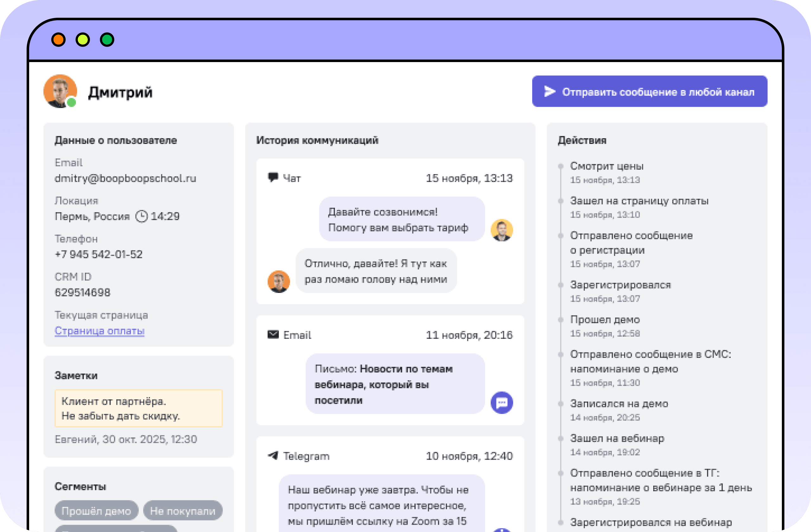Click the send-message button for any channel
Viewport: 811px width, 532px height.
(x=649, y=91)
